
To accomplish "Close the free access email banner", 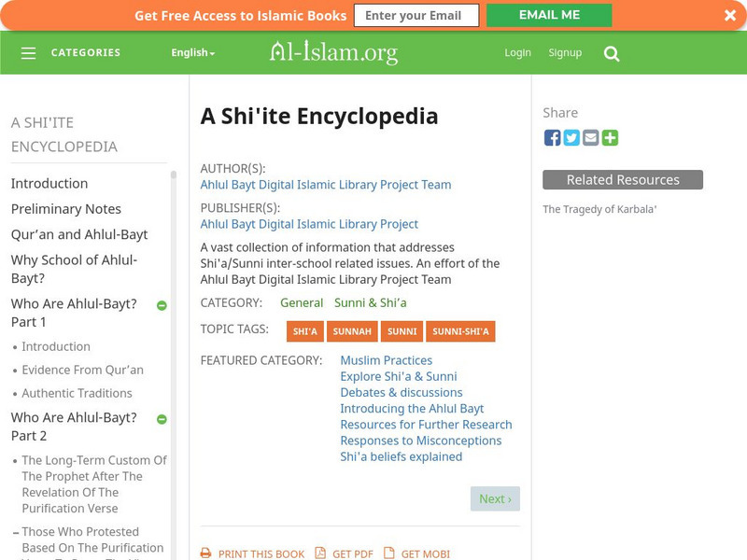I will coord(729,15).
